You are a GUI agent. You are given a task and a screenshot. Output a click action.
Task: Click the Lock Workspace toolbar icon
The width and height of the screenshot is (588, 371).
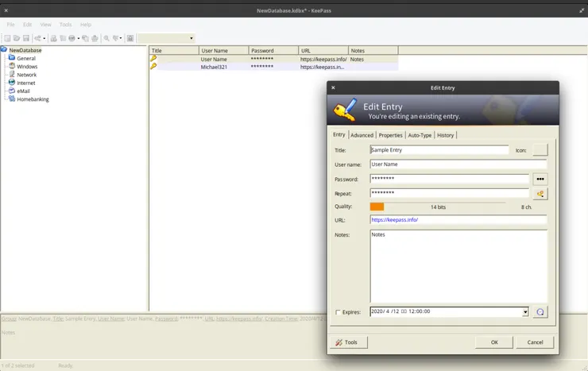click(130, 38)
